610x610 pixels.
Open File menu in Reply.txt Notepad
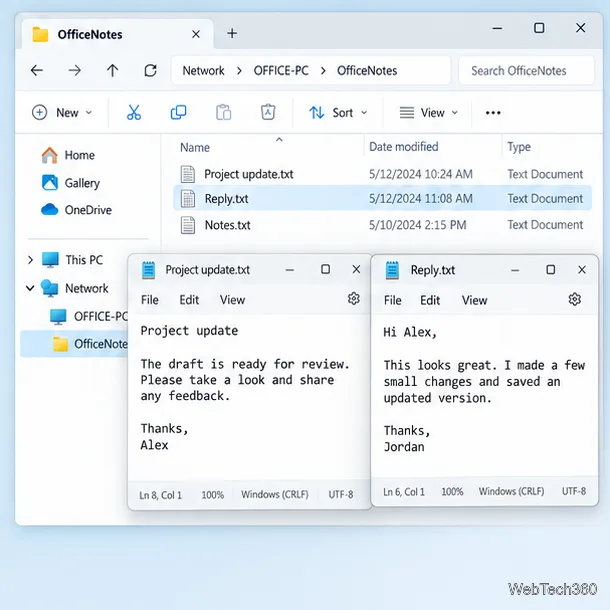pyautogui.click(x=393, y=300)
